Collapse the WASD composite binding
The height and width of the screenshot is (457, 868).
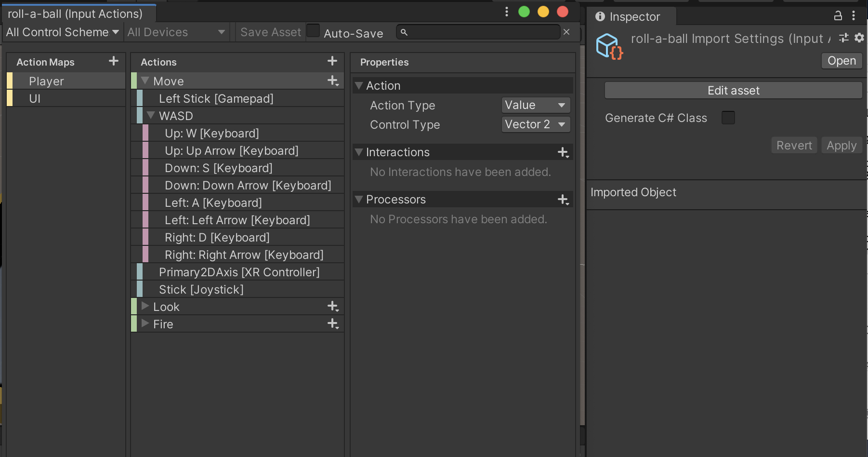[151, 115]
